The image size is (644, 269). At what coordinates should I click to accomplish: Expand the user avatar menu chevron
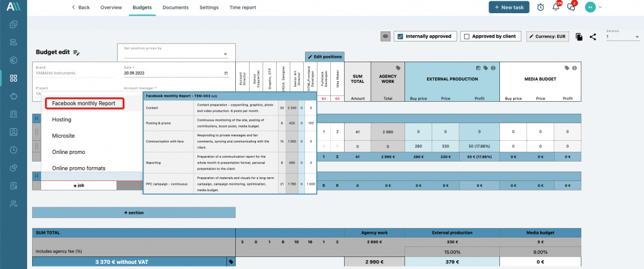601,7
